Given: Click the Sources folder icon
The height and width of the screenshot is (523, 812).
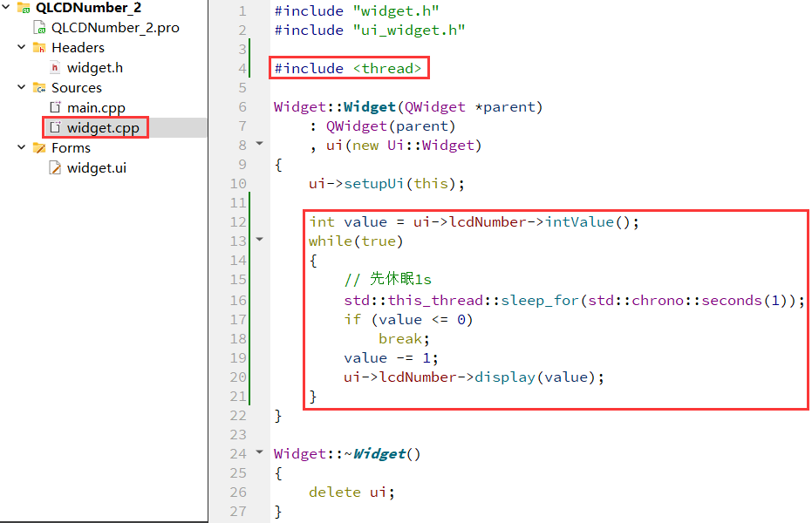Looking at the screenshot, I should 39,88.
